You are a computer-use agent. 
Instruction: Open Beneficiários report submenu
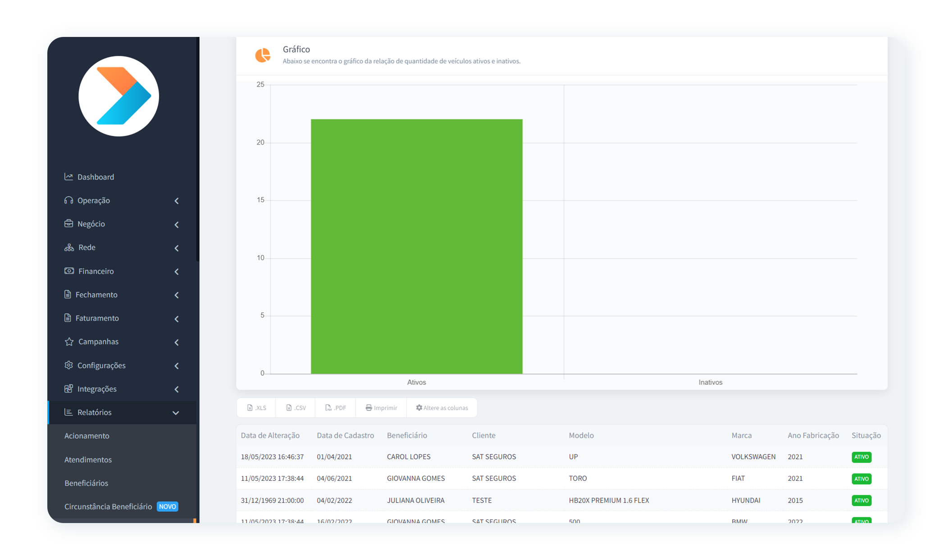(x=86, y=483)
